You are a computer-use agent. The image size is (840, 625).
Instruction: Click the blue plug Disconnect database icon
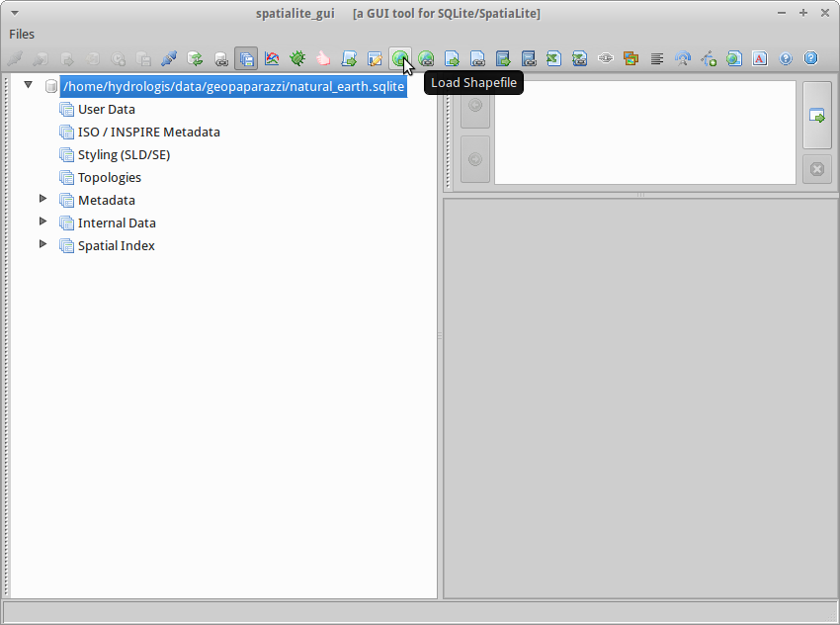coord(169,58)
